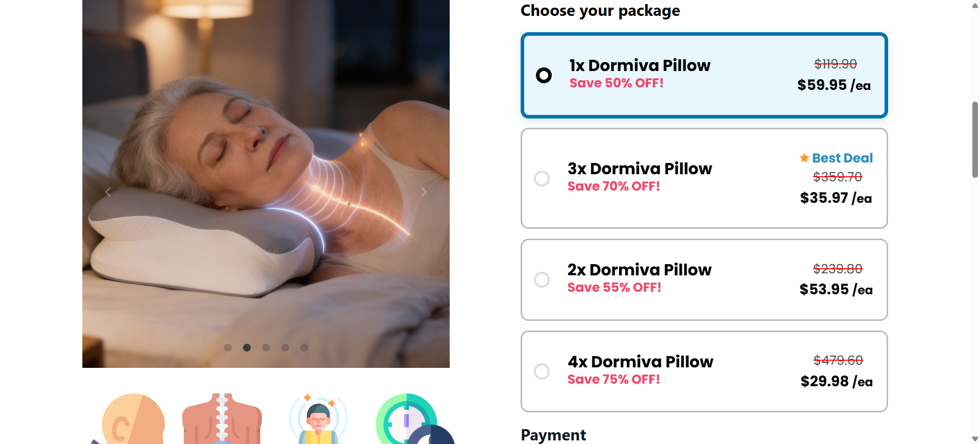Choose the 3x Dormiva Pillow radio option
980x444 pixels.
click(x=542, y=178)
